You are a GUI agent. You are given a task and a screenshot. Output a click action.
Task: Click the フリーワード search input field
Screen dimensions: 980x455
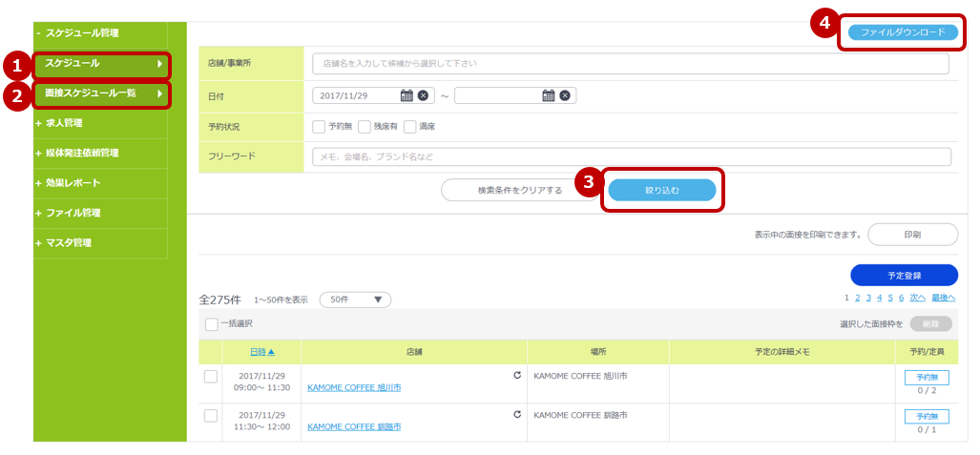click(x=632, y=157)
